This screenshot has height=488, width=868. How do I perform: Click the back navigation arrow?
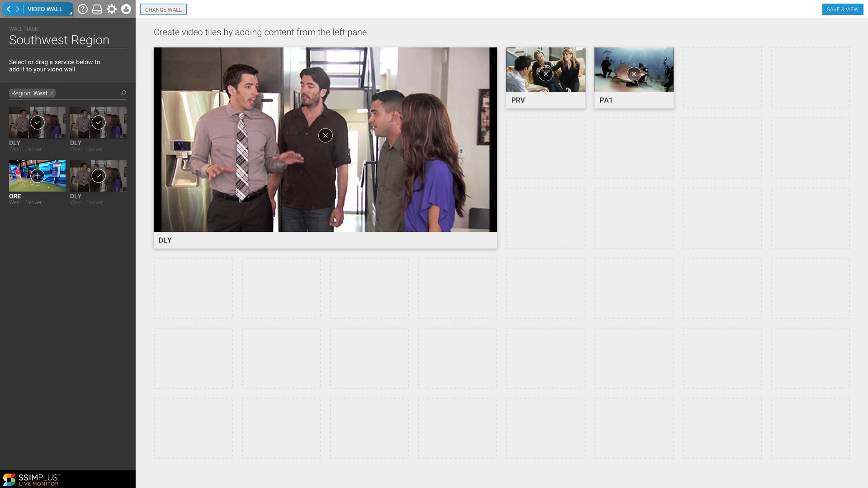[x=8, y=9]
